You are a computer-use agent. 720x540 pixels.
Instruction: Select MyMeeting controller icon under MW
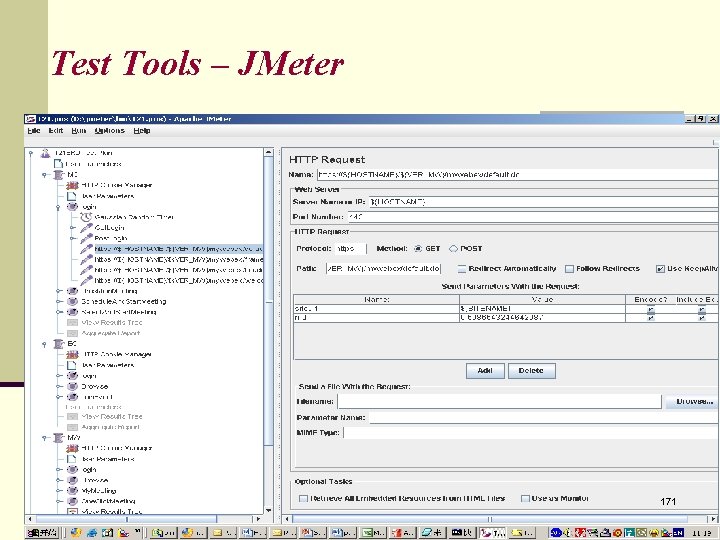(73, 491)
